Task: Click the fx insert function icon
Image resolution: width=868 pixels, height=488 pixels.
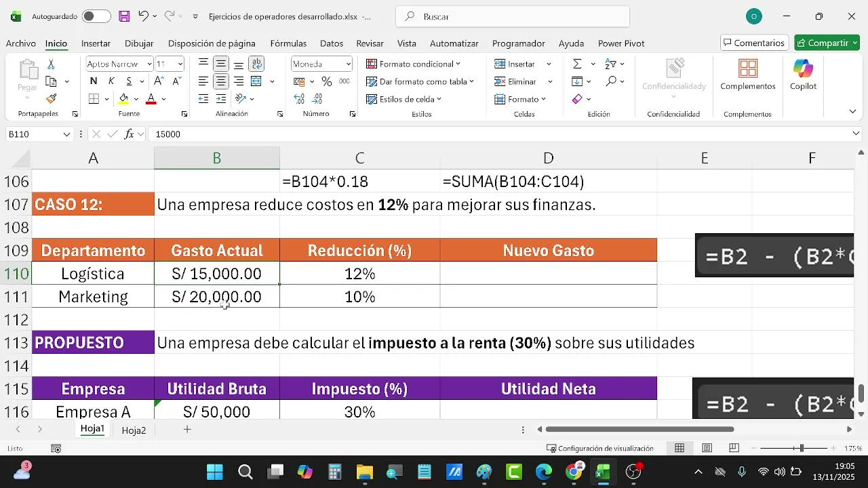Action: pos(129,134)
